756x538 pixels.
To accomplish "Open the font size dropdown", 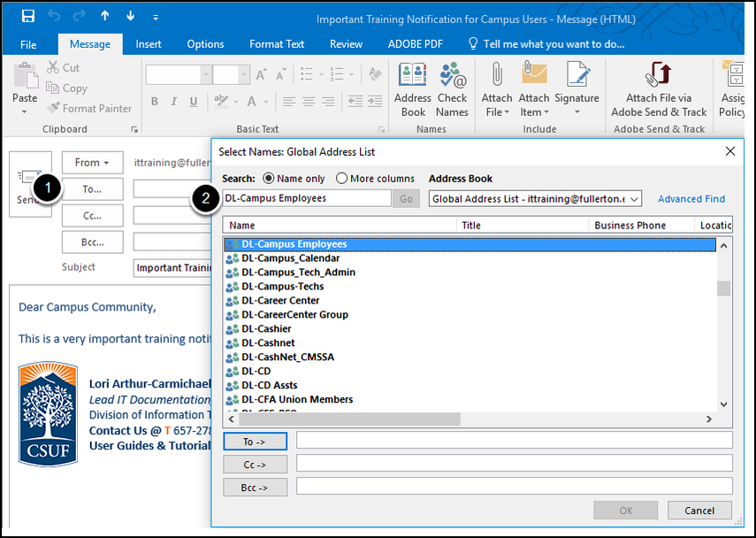I will 244,75.
